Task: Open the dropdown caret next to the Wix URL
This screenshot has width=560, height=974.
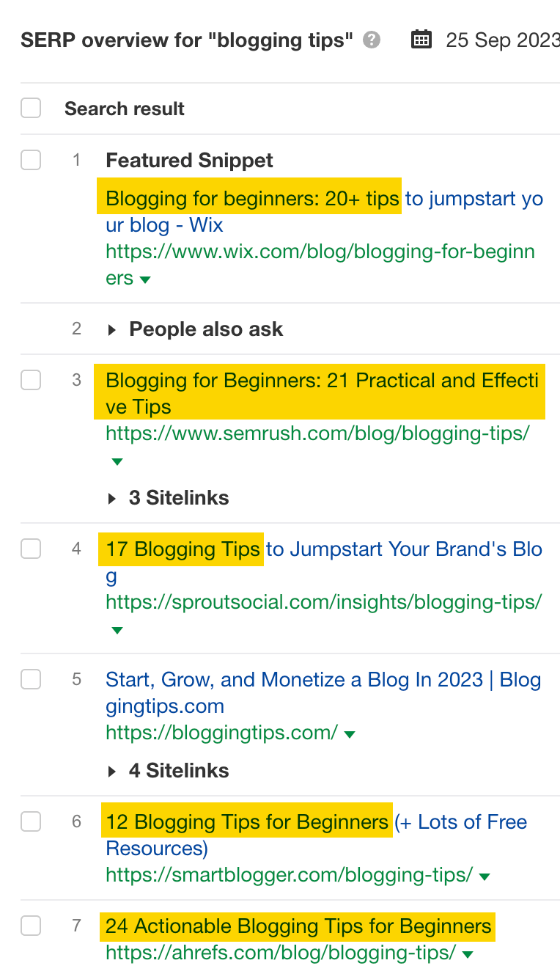Action: [144, 279]
